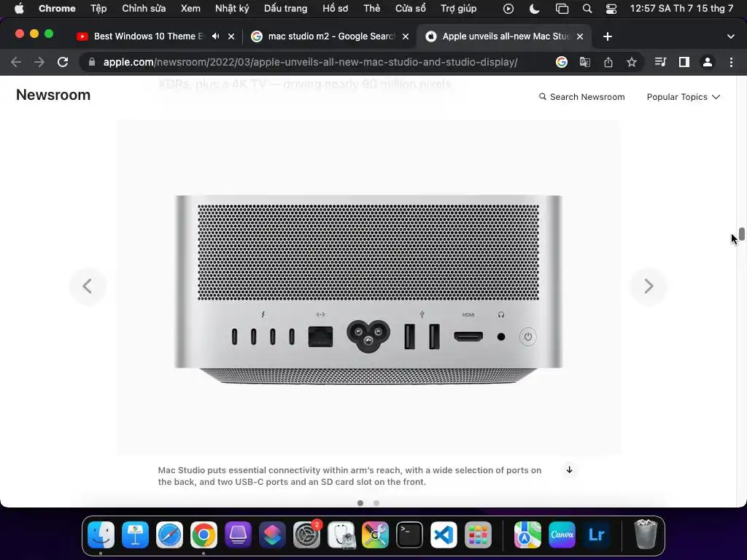The image size is (747, 560).
Task: Open Shortcuts app from the Dock
Action: click(273, 534)
